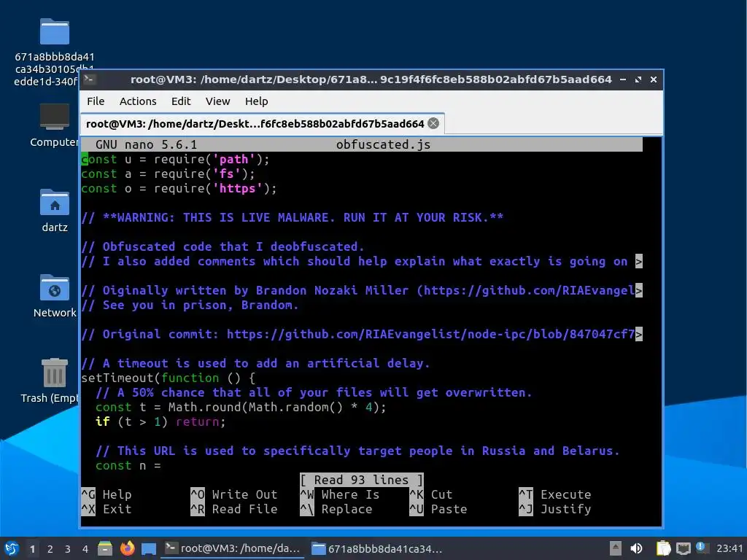Switch to workspace 3
This screenshot has height=560, width=747.
(x=68, y=549)
